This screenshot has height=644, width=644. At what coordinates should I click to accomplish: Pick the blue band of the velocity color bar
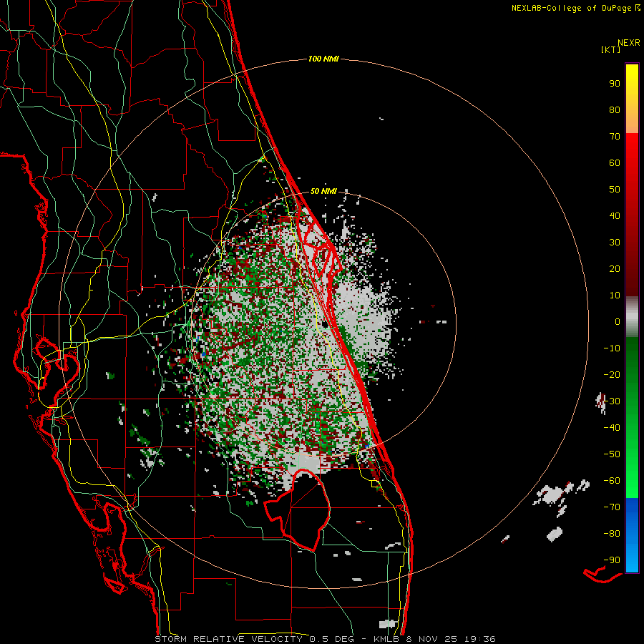(632, 535)
